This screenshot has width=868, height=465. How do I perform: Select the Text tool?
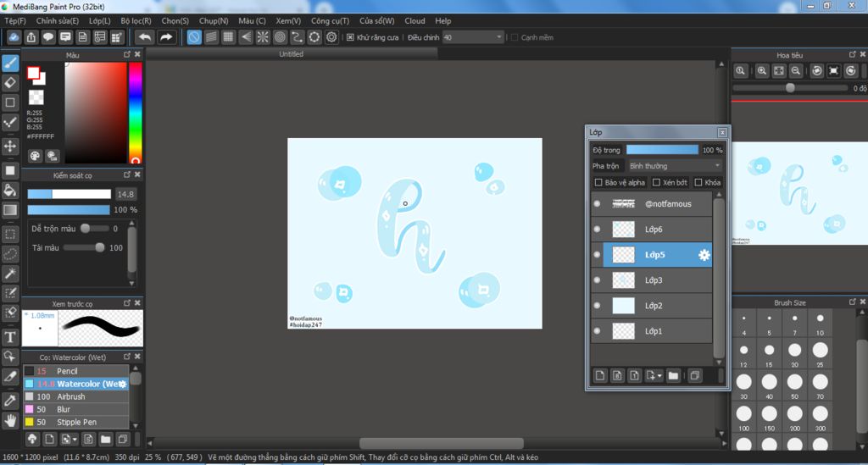10,337
